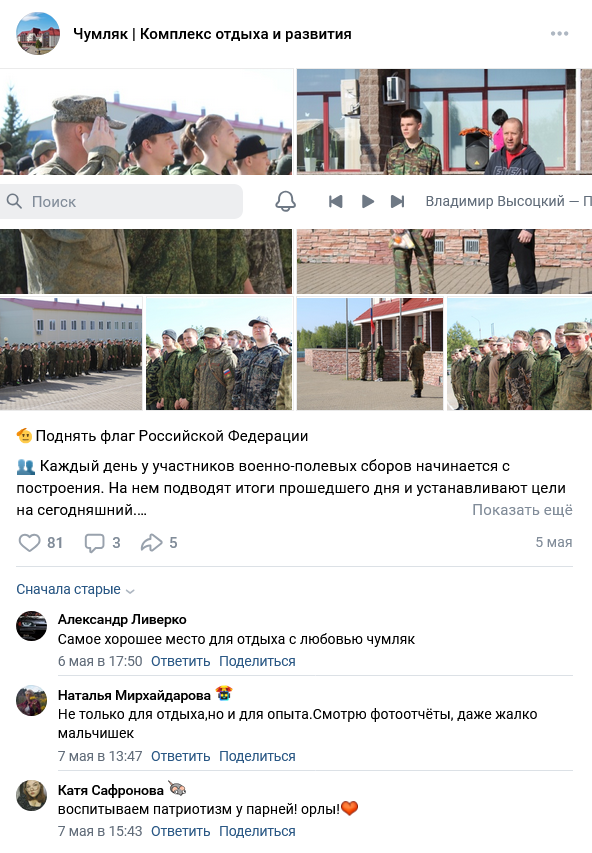Open the three-dot post options menu
Image resolution: width=592 pixels, height=853 pixels.
559,34
